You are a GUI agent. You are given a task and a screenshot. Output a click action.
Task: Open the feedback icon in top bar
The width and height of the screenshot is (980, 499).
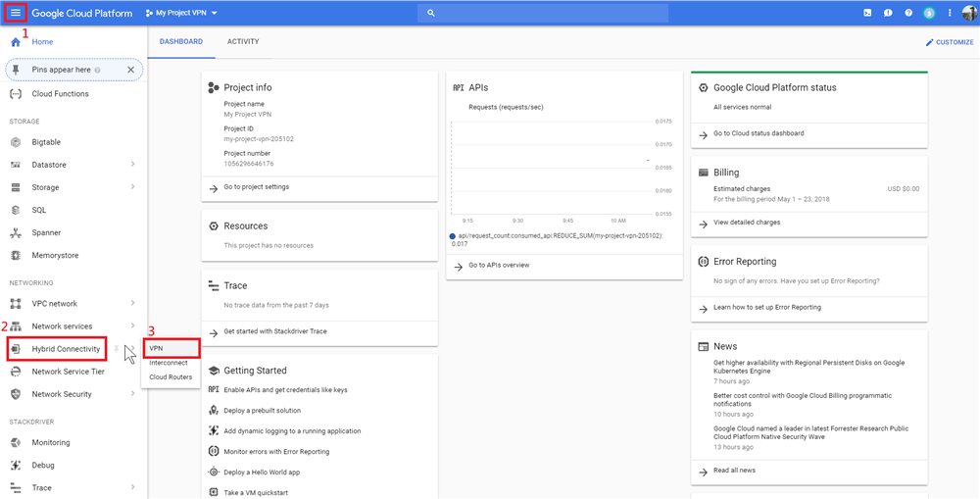pos(888,13)
